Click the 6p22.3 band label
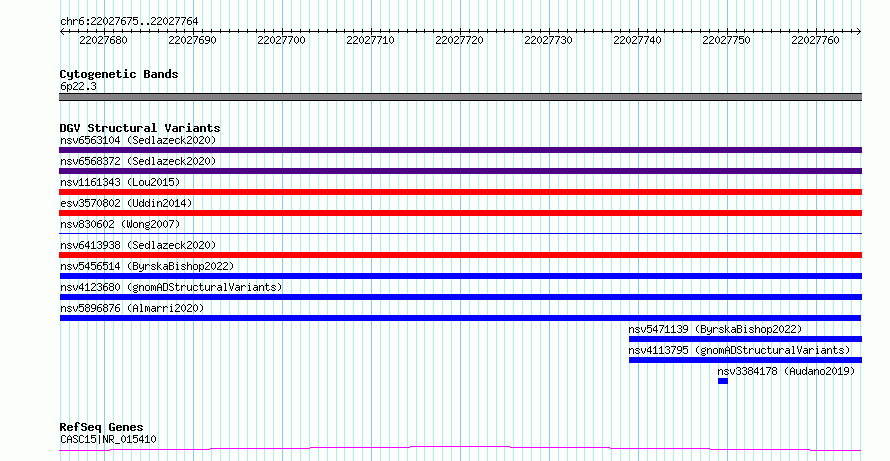The image size is (890, 461). click(x=78, y=86)
